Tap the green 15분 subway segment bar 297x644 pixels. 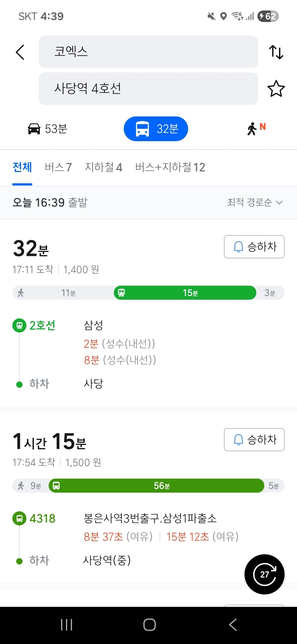pyautogui.click(x=185, y=293)
